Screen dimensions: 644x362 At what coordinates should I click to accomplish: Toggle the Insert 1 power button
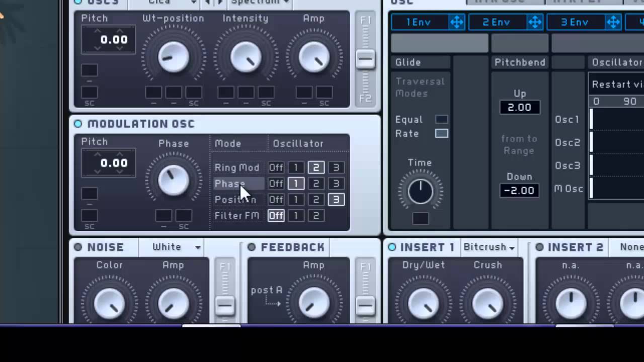point(392,247)
